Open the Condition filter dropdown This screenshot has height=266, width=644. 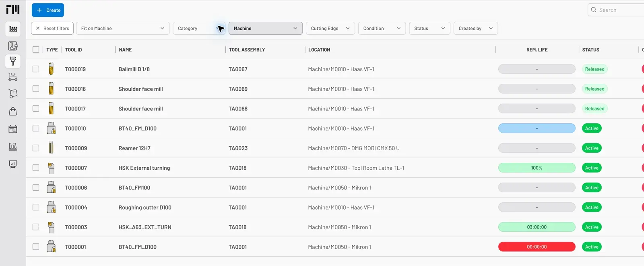tap(382, 28)
